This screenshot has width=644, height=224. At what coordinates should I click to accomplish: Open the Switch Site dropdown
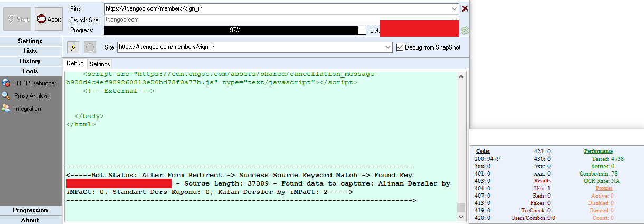455,20
